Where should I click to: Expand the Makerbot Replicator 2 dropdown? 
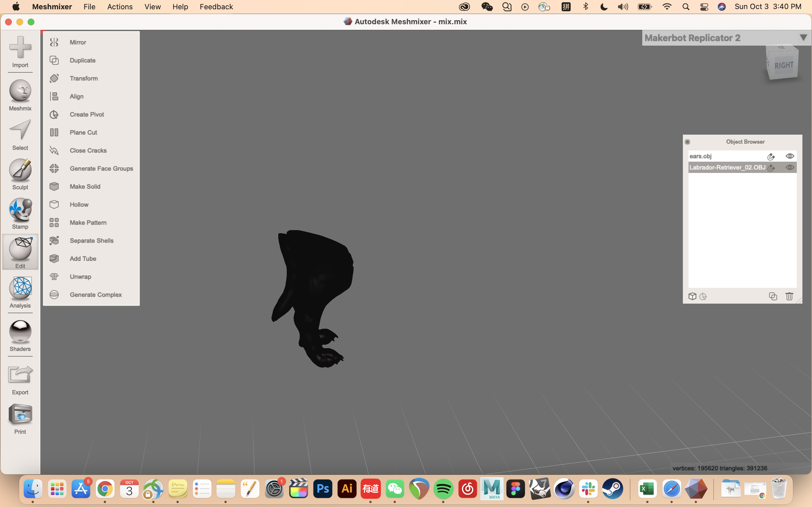[x=804, y=37]
